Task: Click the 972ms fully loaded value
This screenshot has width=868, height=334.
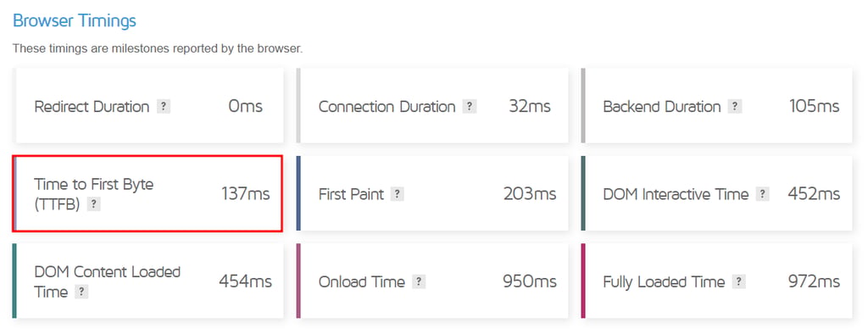Action: 814,282
